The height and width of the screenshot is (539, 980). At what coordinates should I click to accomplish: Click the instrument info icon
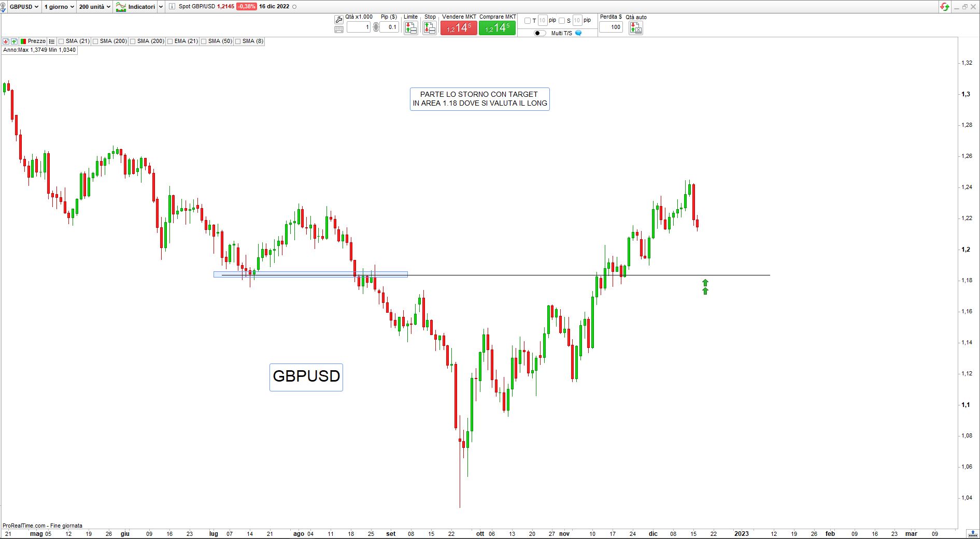click(172, 7)
